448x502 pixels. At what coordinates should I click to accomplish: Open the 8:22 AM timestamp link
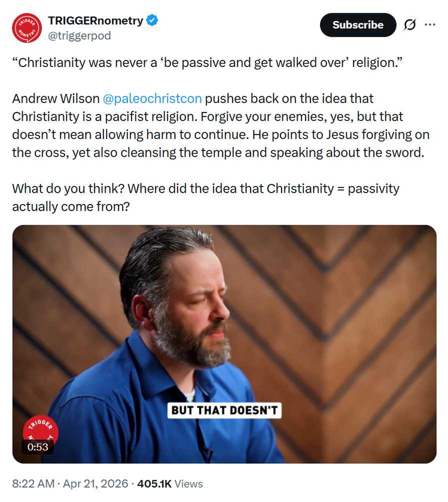pos(33,483)
